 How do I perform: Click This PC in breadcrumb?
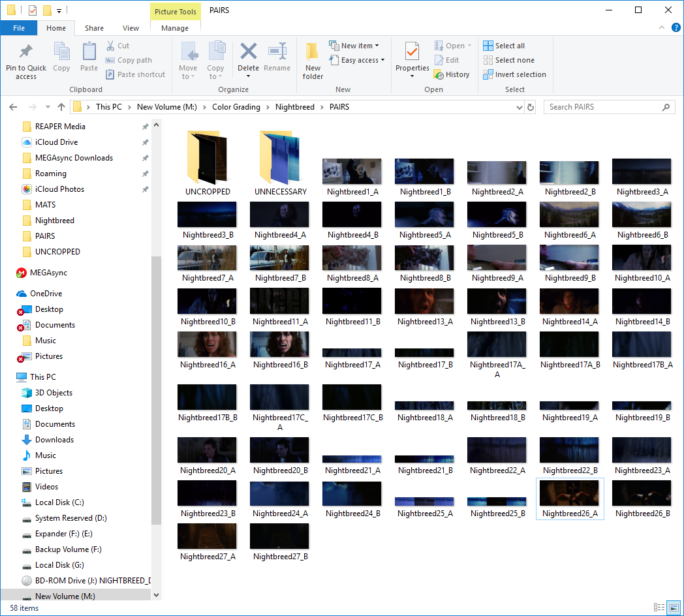tap(108, 107)
